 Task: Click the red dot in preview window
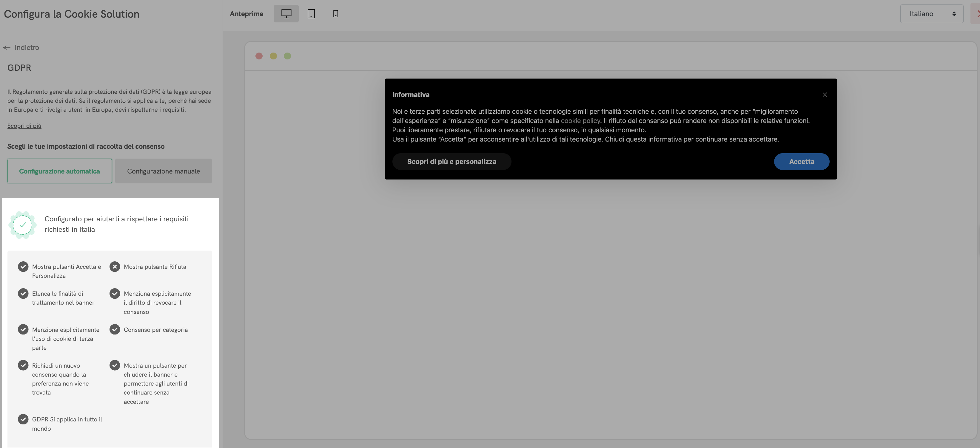coord(259,56)
